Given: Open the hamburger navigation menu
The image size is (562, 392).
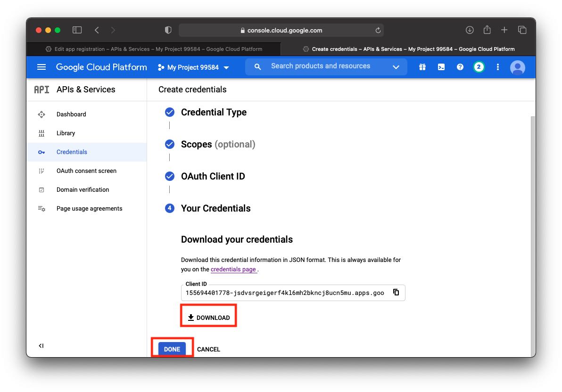Looking at the screenshot, I should pyautogui.click(x=41, y=67).
